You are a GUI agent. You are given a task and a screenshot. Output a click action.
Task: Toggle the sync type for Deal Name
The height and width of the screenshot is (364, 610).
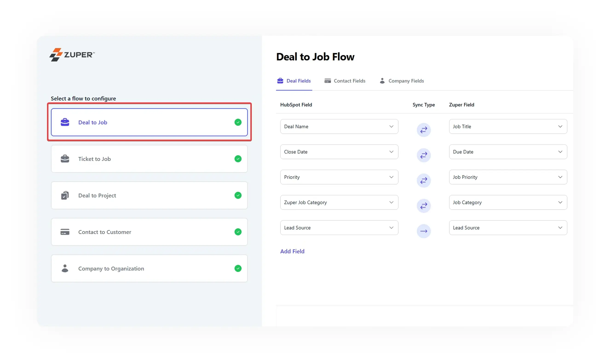click(423, 130)
